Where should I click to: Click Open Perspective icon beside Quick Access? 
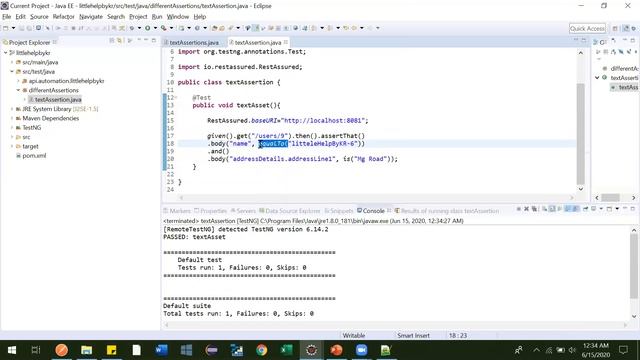coord(615,28)
